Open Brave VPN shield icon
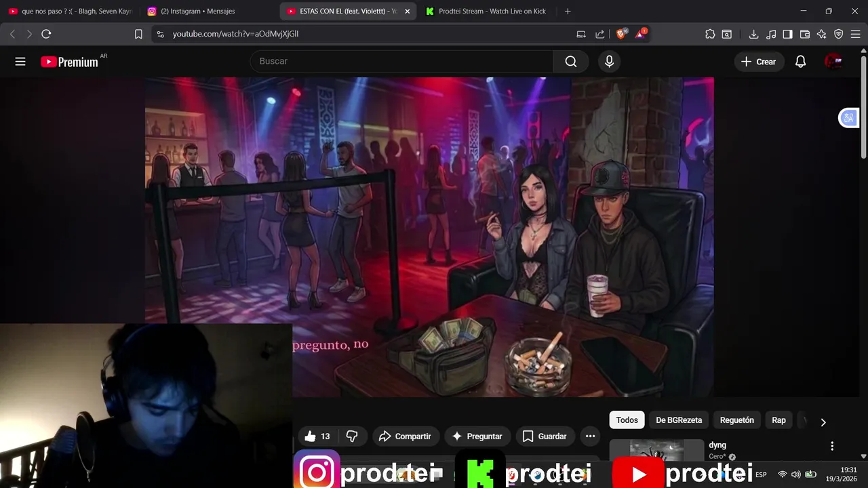Viewport: 868px width, 488px height. pyautogui.click(x=839, y=34)
